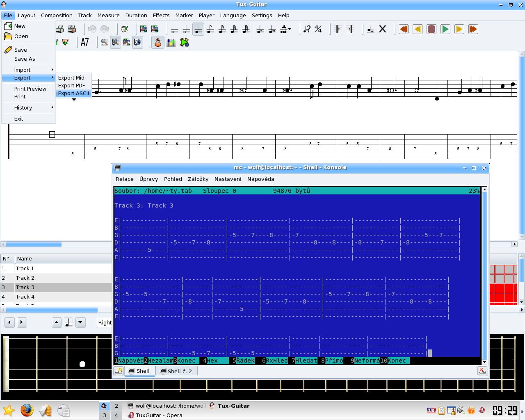
Task: Toggle the multitrack view icon
Action: [x=127, y=42]
